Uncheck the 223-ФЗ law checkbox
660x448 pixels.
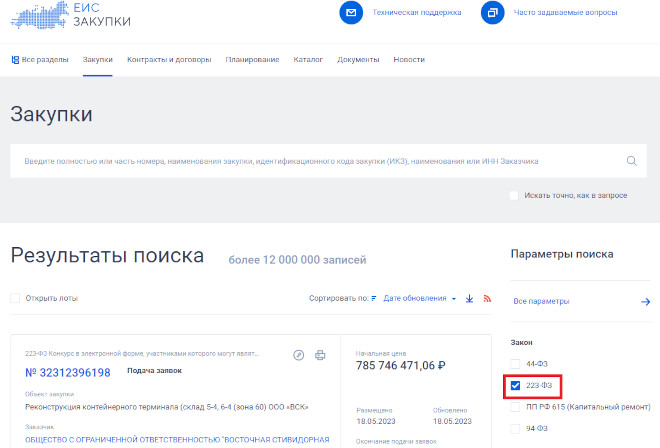pos(515,385)
